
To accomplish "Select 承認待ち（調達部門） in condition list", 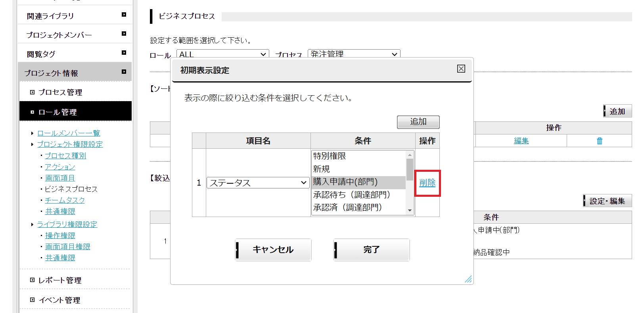I will click(358, 195).
